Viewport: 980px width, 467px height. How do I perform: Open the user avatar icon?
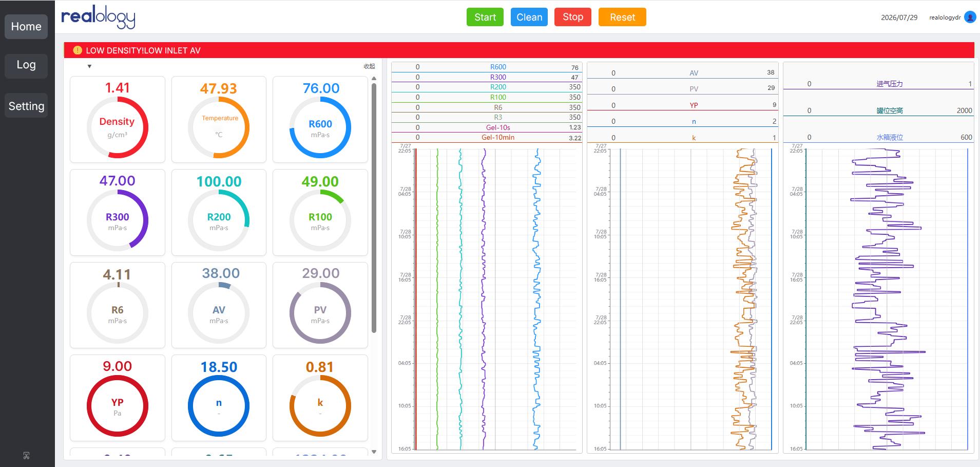[x=970, y=17]
